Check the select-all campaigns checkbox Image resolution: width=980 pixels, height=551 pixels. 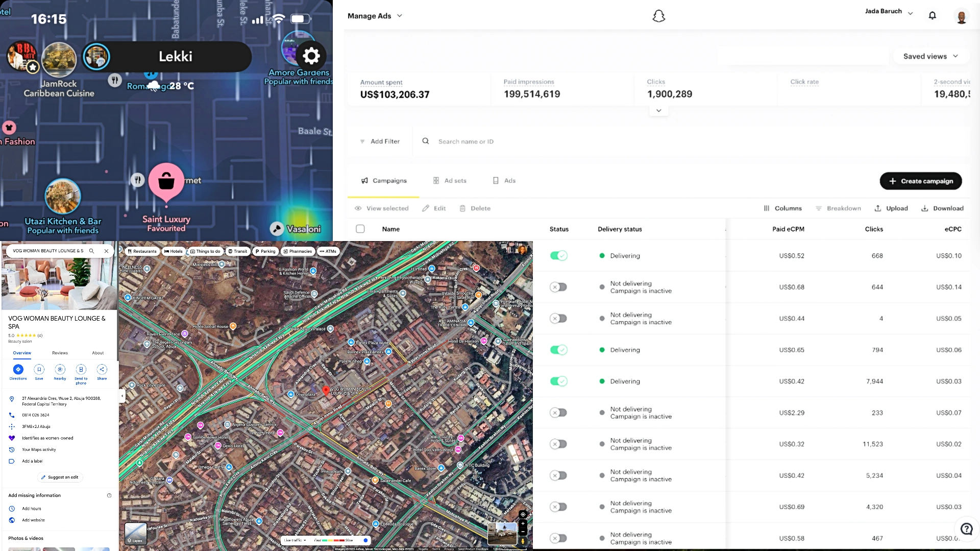(x=360, y=229)
